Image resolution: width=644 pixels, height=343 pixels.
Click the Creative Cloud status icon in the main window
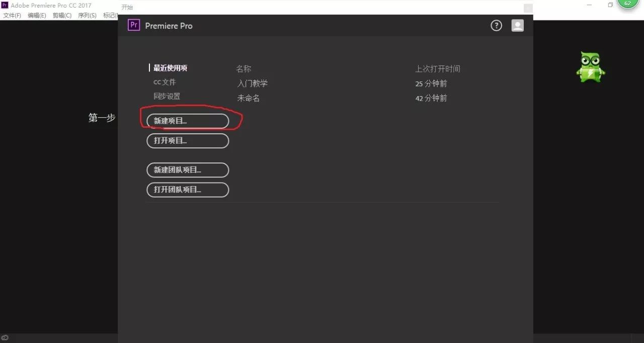pyautogui.click(x=5, y=338)
